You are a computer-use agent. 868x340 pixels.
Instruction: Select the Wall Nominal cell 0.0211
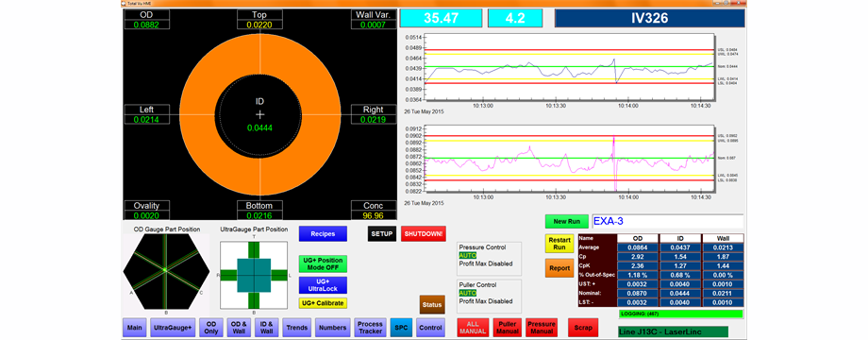click(723, 294)
